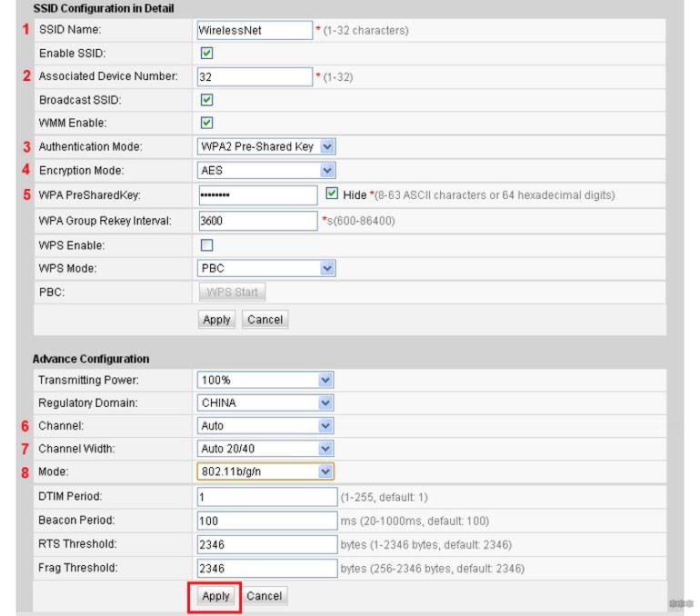Toggle the Enable SSID checkbox

206,53
